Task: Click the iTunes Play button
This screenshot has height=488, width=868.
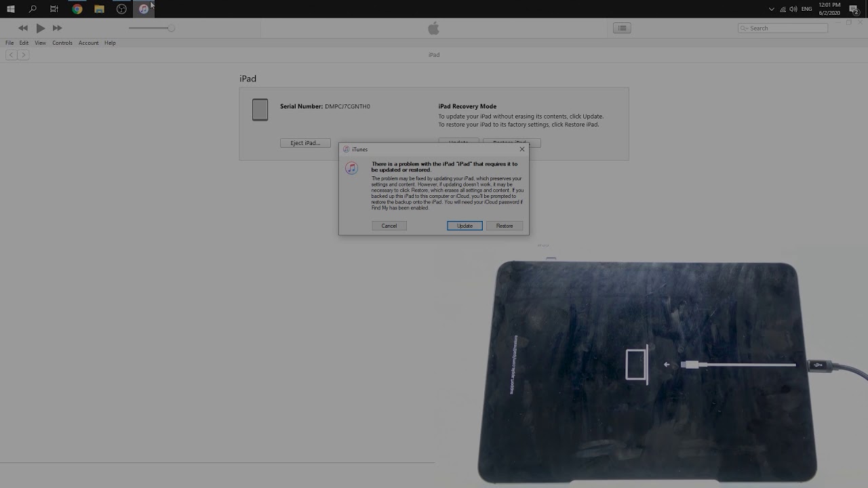Action: point(40,28)
